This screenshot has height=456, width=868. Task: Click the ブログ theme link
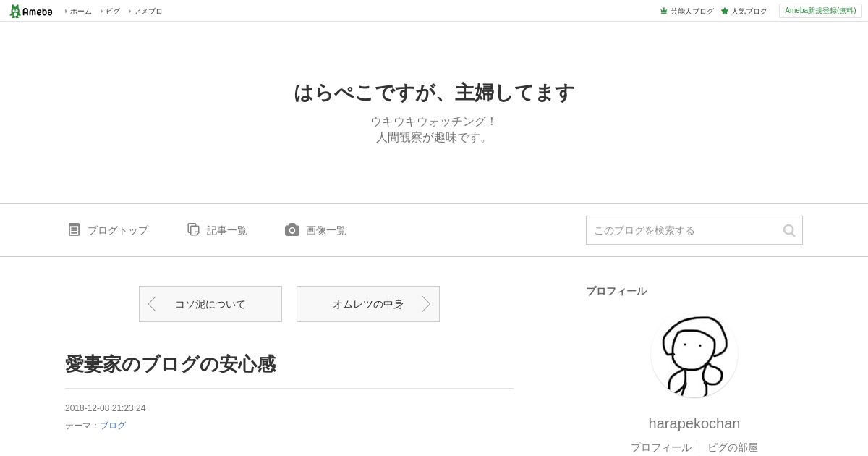(x=113, y=426)
